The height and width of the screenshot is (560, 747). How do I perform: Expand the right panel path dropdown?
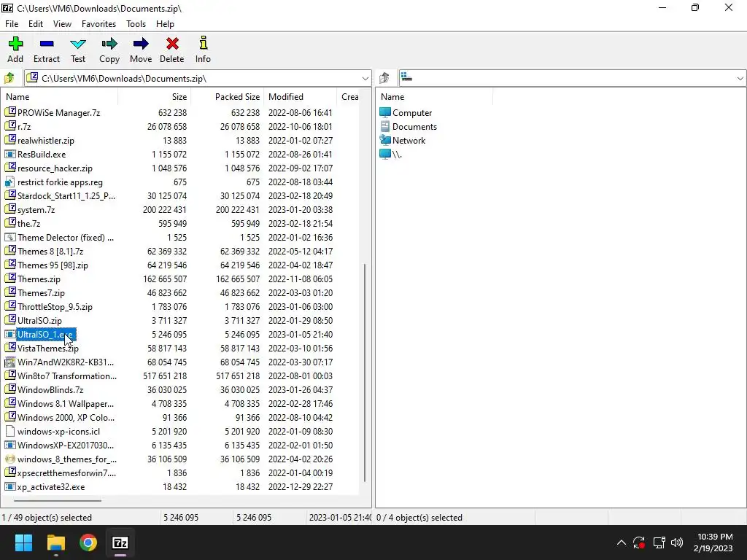[x=740, y=79]
